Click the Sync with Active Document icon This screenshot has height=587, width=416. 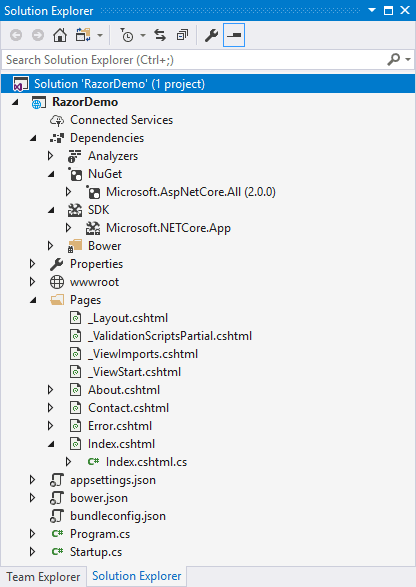tap(160, 35)
